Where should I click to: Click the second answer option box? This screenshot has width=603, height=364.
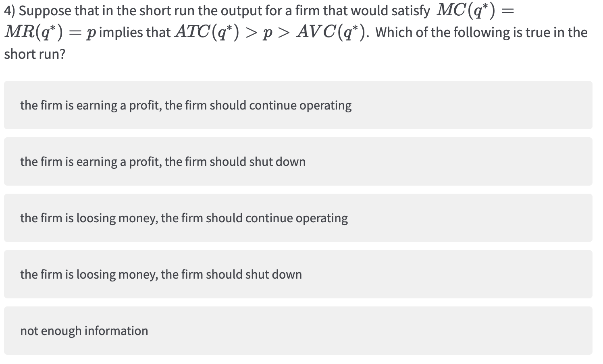tap(297, 161)
